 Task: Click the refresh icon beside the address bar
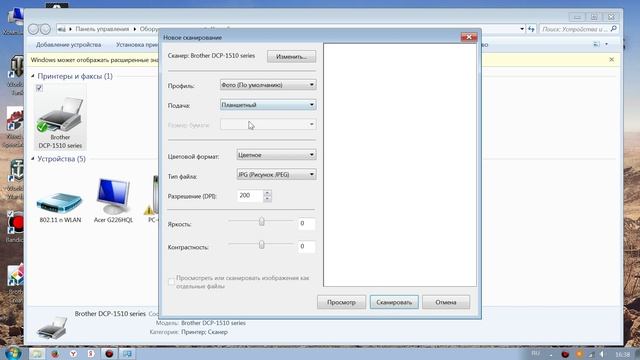(531, 29)
